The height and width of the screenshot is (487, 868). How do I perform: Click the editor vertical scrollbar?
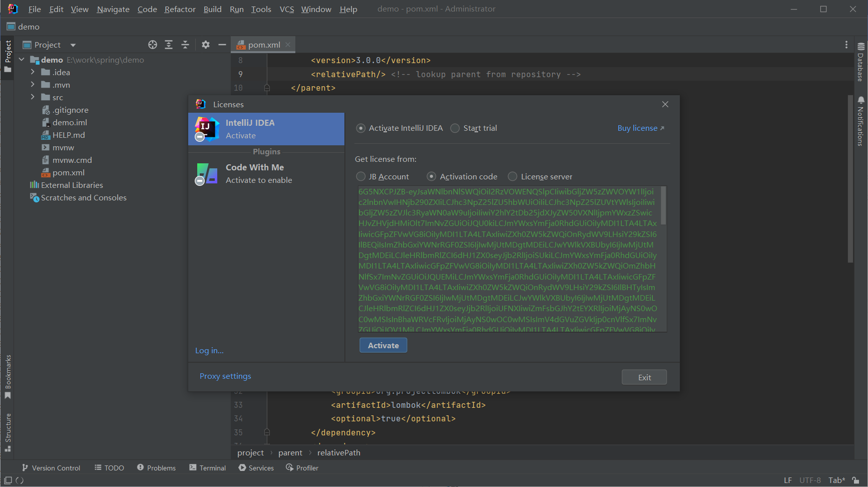850,179
